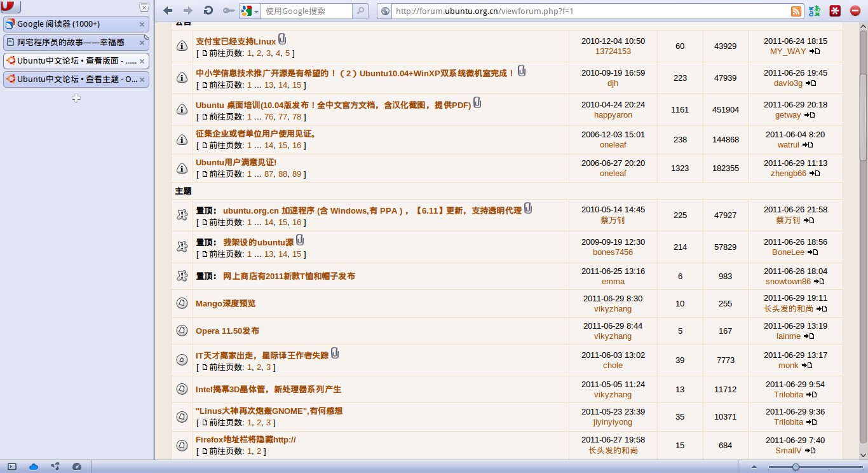Image resolution: width=868 pixels, height=473 pixels.
Task: Jump to latest post by MY_WAY icon
Action: [815, 51]
